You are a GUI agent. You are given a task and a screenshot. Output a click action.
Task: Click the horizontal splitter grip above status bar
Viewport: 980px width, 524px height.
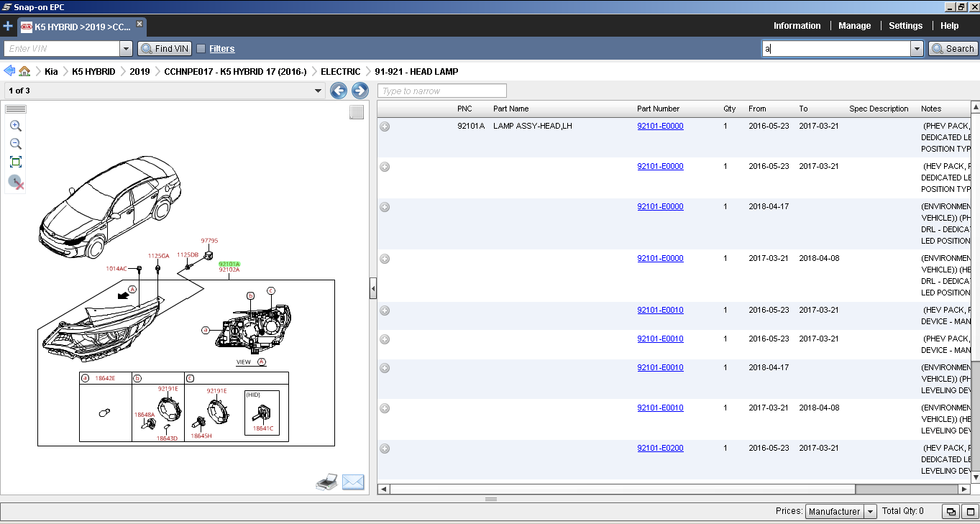491,499
